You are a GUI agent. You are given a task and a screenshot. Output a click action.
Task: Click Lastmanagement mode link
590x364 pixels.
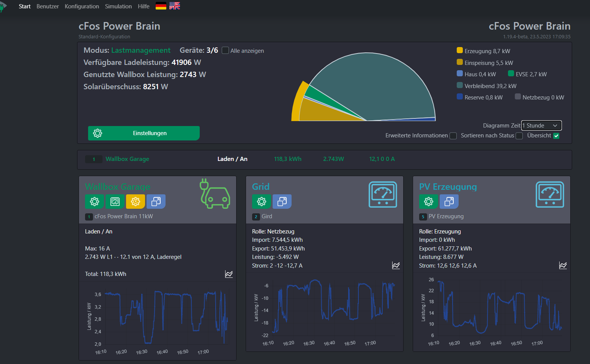coord(141,50)
